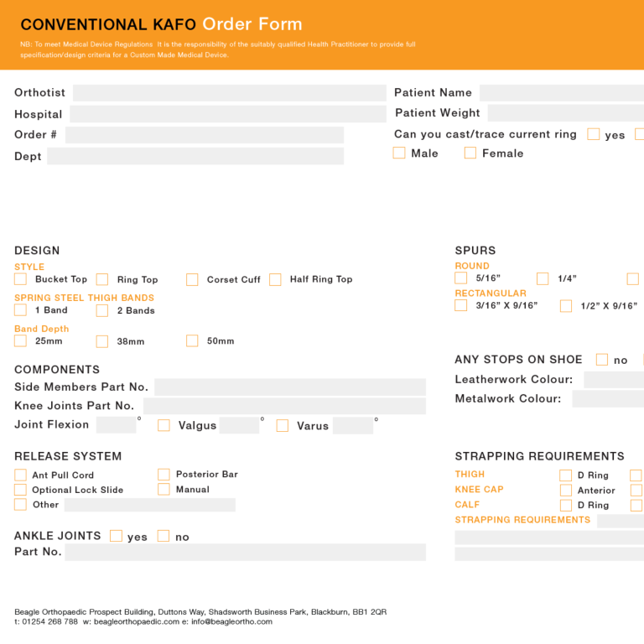The height and width of the screenshot is (644, 644).
Task: Check the Knee Cap Anterior checkbox
Action: point(566,490)
